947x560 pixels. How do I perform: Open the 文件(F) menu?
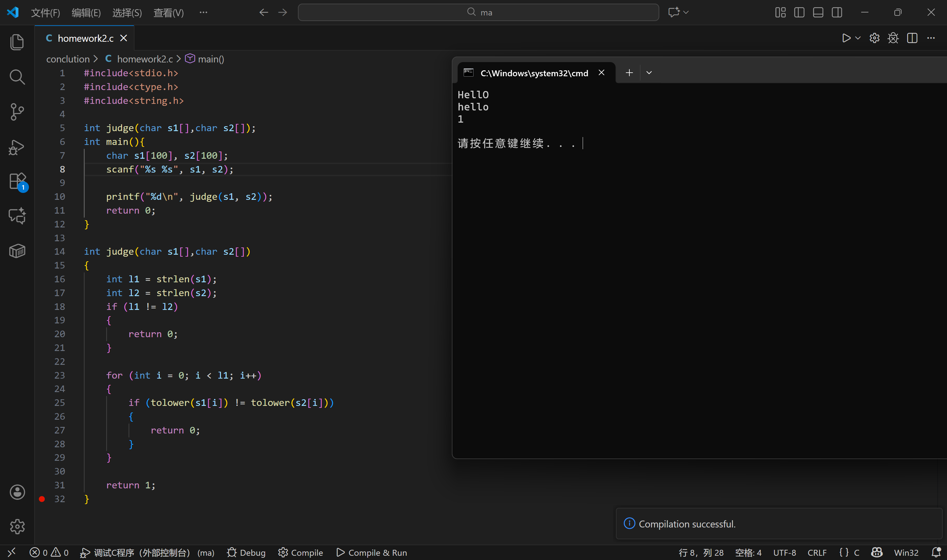tap(45, 13)
